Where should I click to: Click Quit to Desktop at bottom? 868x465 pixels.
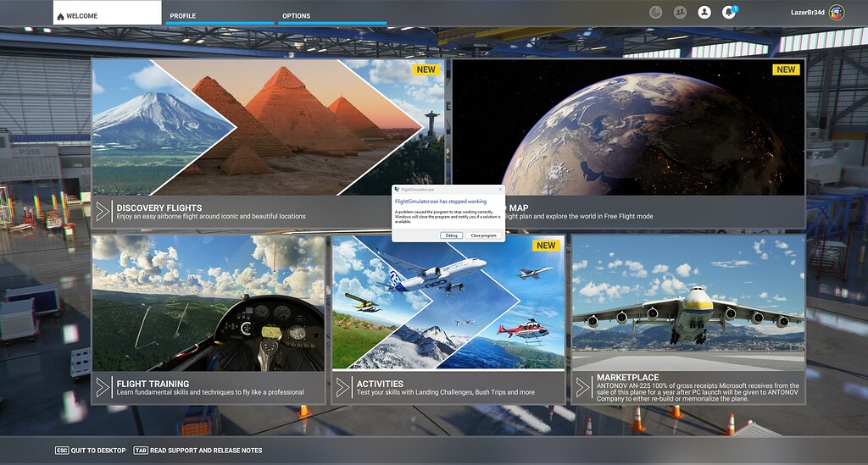pos(91,451)
